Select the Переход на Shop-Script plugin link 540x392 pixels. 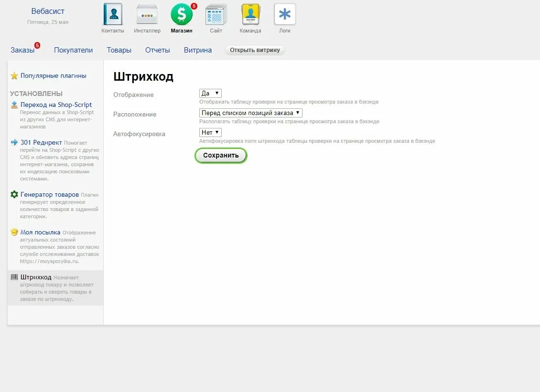point(56,105)
